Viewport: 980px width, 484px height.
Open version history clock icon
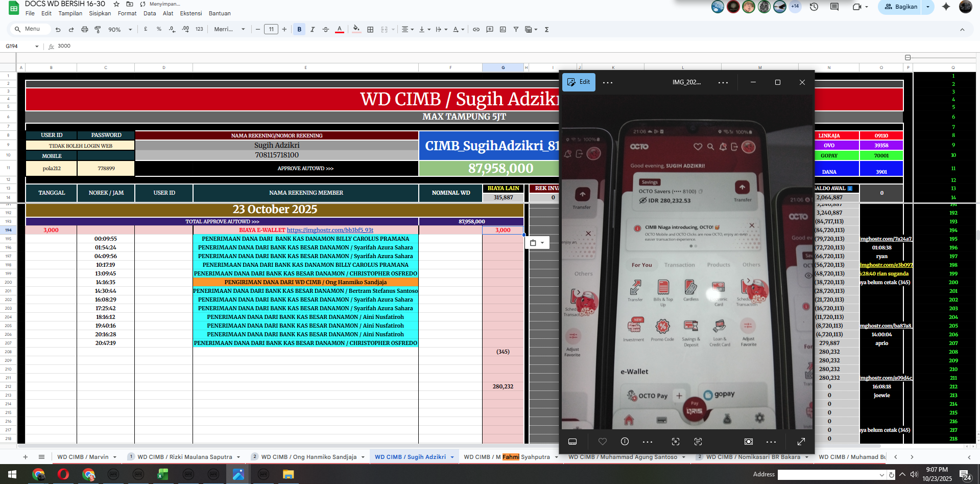(814, 7)
